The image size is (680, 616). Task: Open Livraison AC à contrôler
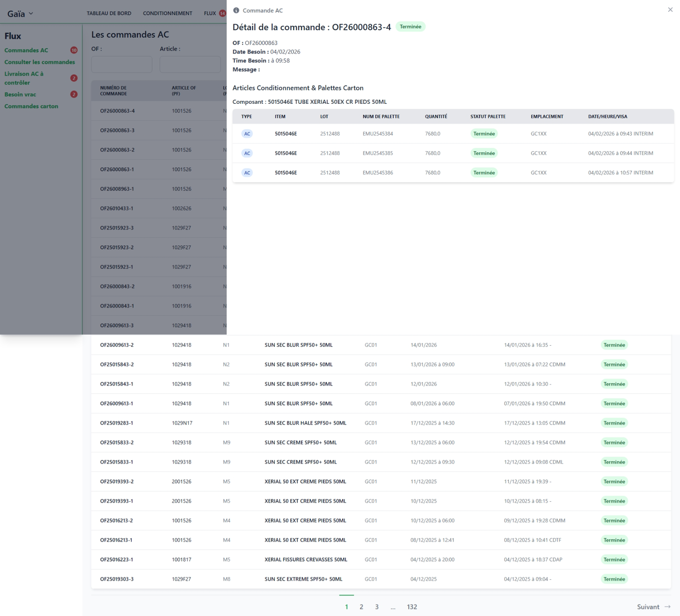pyautogui.click(x=24, y=78)
